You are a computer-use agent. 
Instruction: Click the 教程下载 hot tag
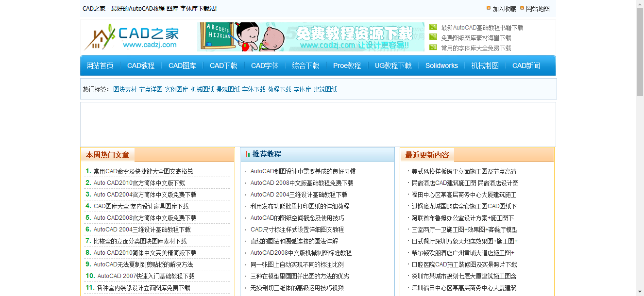[279, 89]
